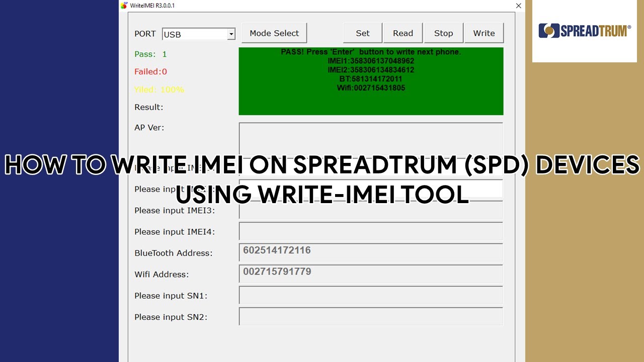The height and width of the screenshot is (362, 644).
Task: Click the green PASS result panel
Action: pos(371,81)
